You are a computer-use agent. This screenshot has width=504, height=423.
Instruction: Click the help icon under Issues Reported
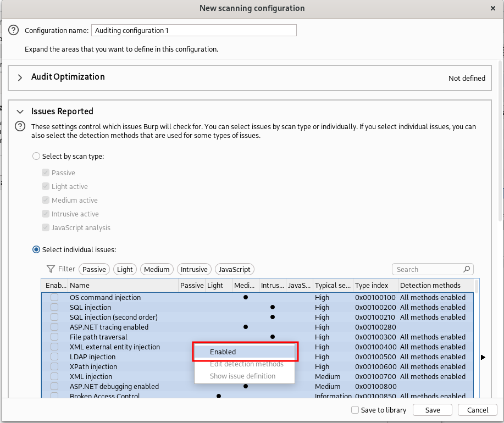pyautogui.click(x=20, y=126)
